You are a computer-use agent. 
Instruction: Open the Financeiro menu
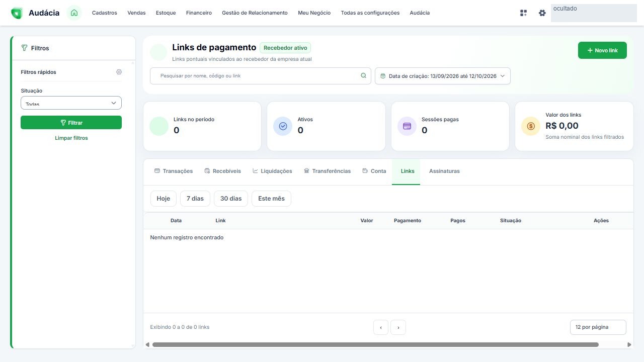199,13
